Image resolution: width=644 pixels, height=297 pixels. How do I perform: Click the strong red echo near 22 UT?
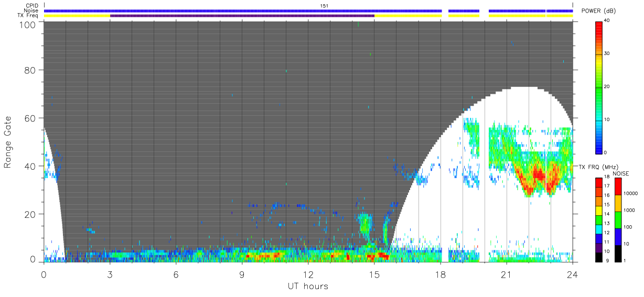pos(538,173)
